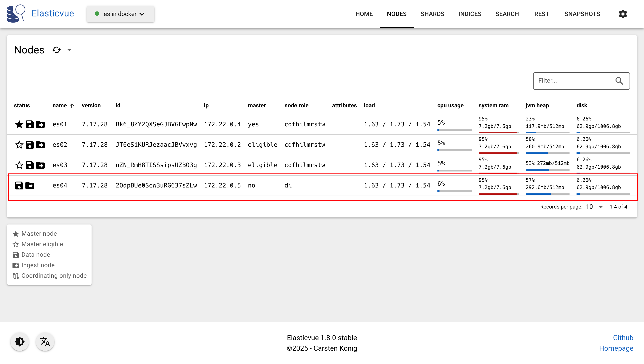Open the Homepage link
The width and height of the screenshot is (644, 364).
616,348
